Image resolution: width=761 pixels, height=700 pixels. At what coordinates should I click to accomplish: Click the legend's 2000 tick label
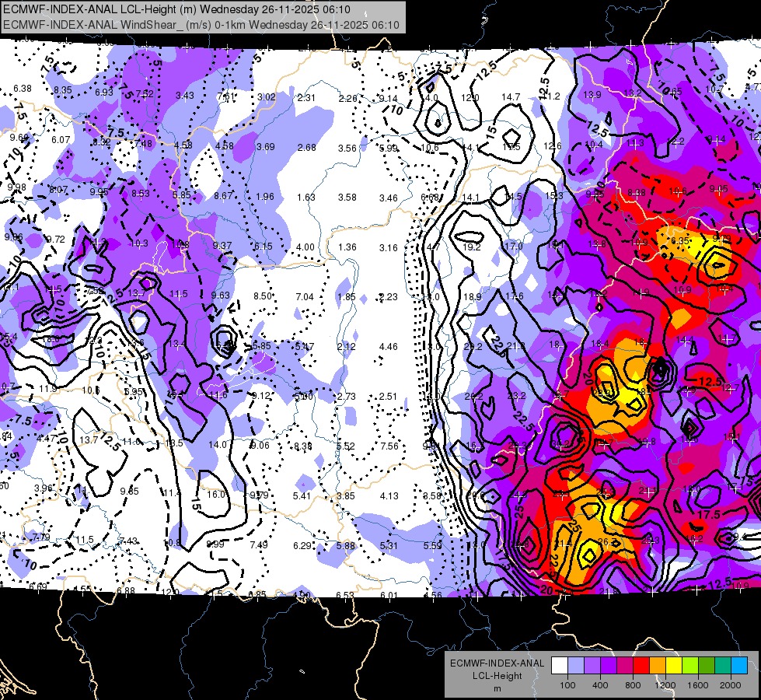coord(731,685)
